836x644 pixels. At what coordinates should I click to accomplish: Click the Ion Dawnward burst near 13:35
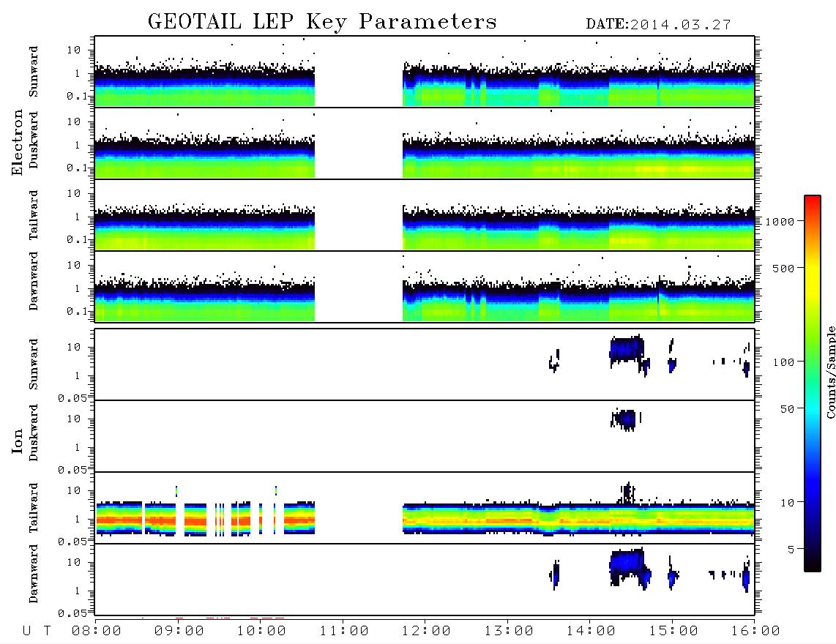555,574
